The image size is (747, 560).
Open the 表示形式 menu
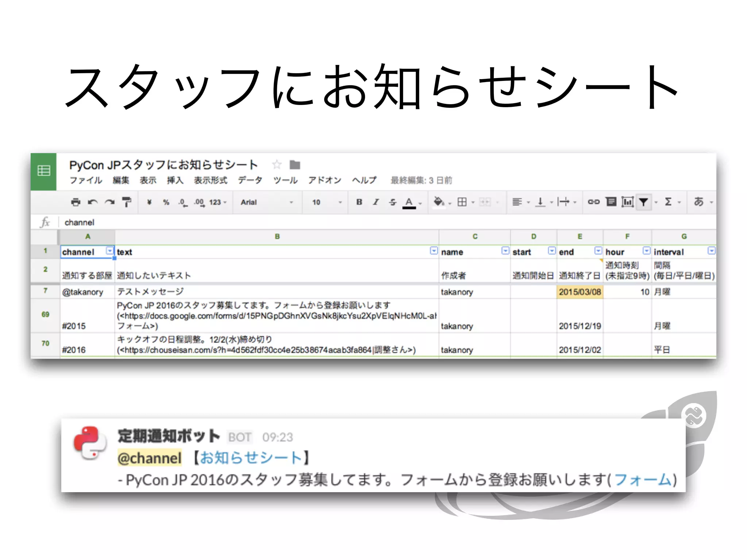coord(210,180)
